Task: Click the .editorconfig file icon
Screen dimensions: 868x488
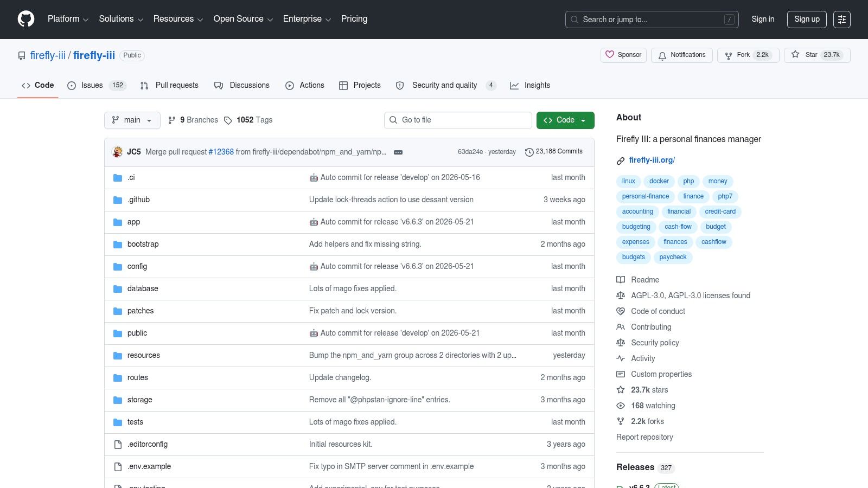Action: (x=118, y=445)
